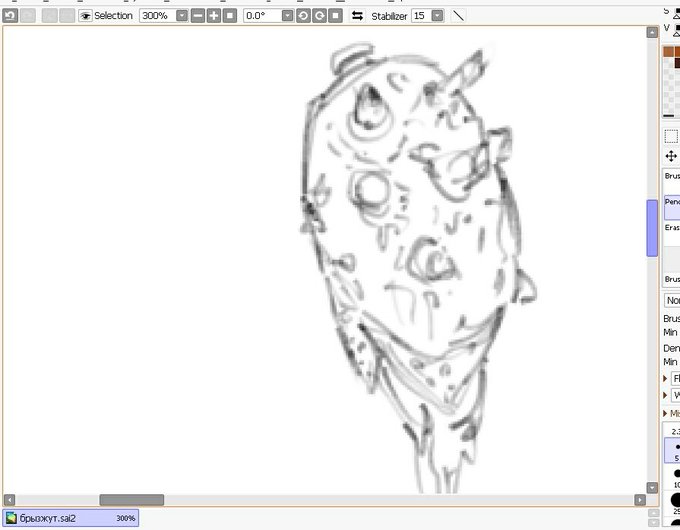Click the right arrow on the horizontal scrollbar
Viewport: 680px width, 530px height.
(x=640, y=500)
